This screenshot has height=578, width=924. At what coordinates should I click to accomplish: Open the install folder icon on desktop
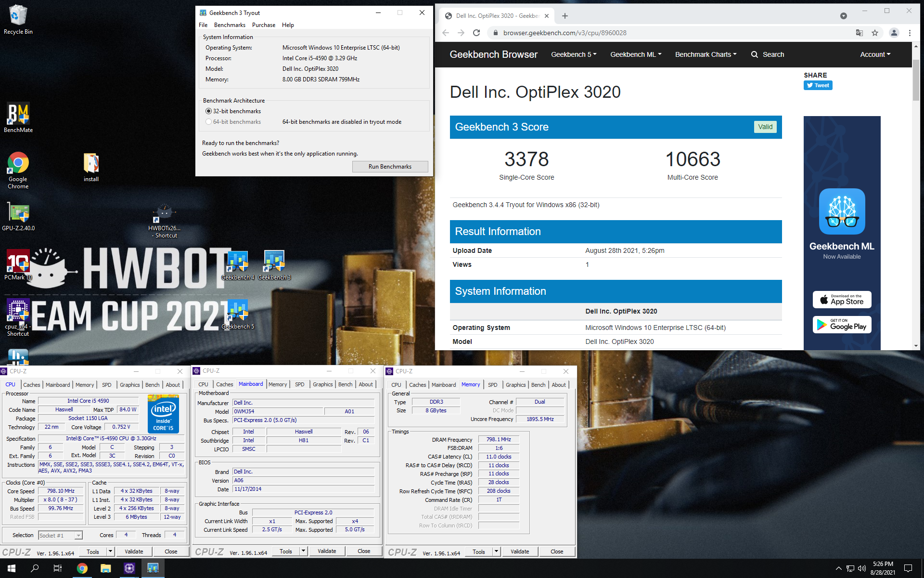[x=91, y=167]
